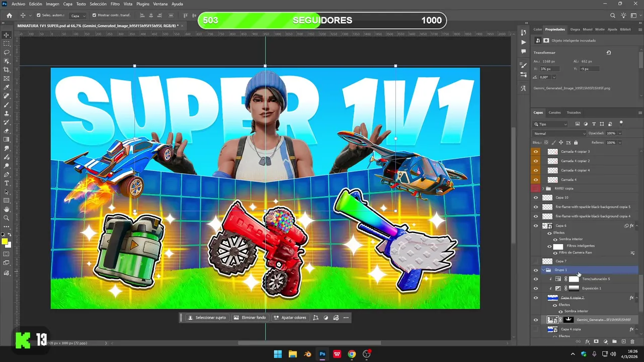Reset transform in Properties panel
The width and height of the screenshot is (644, 362).
click(608, 52)
